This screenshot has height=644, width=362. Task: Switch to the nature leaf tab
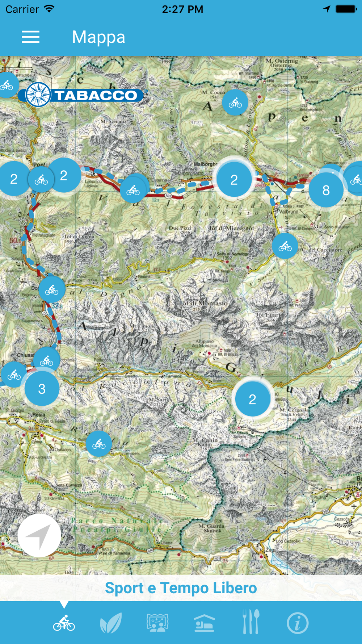[111, 623]
